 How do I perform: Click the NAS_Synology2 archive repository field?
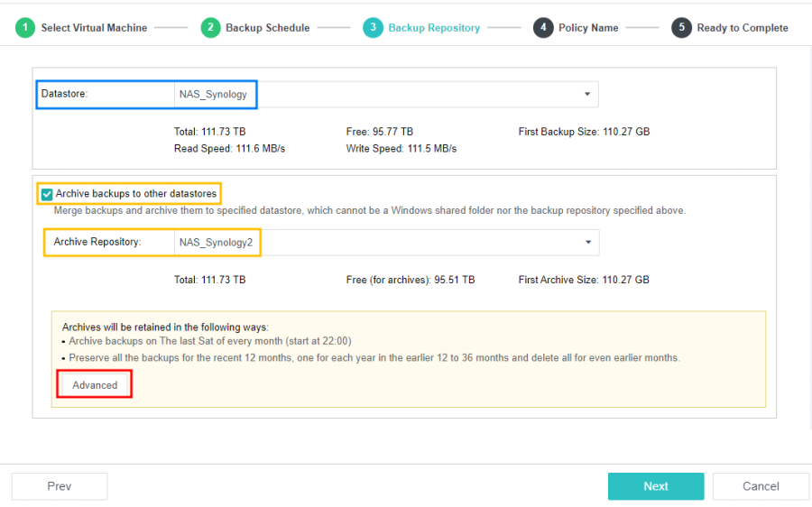click(387, 243)
